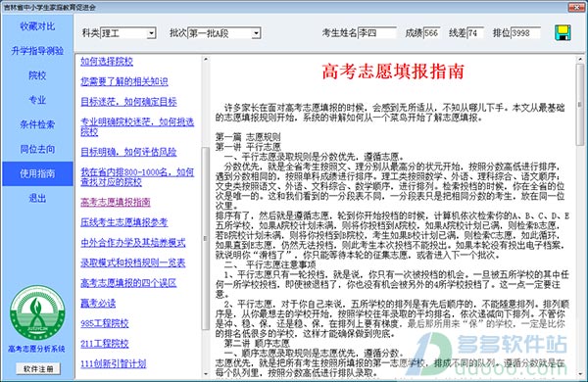The width and height of the screenshot is (588, 382).
Task: Click the article pane scrollbar thumb
Action: 580,105
